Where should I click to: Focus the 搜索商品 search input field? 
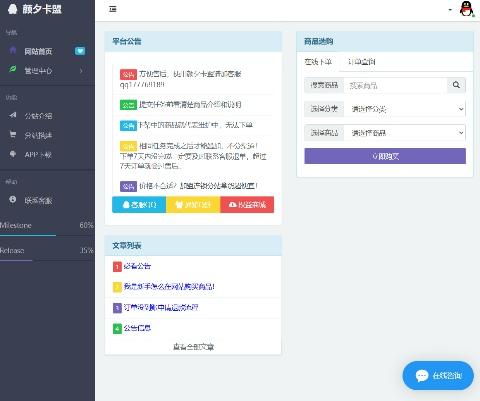pyautogui.click(x=395, y=85)
